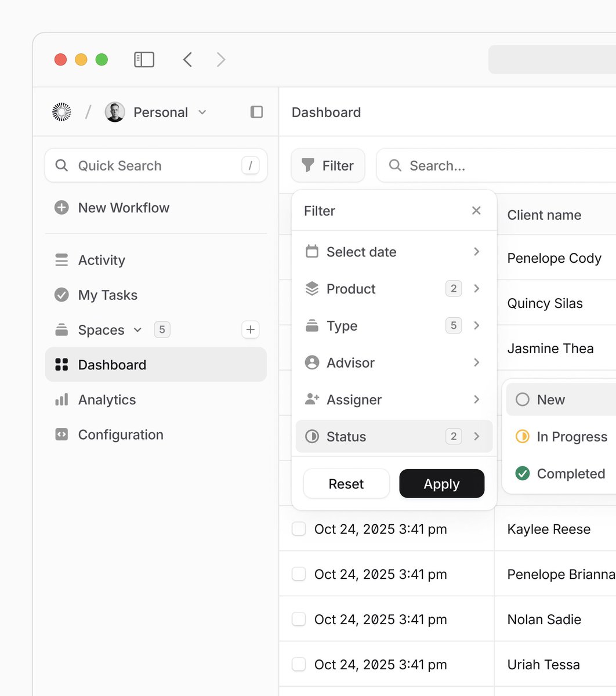This screenshot has width=616, height=696.
Task: Open the Activity page
Action: (156, 260)
